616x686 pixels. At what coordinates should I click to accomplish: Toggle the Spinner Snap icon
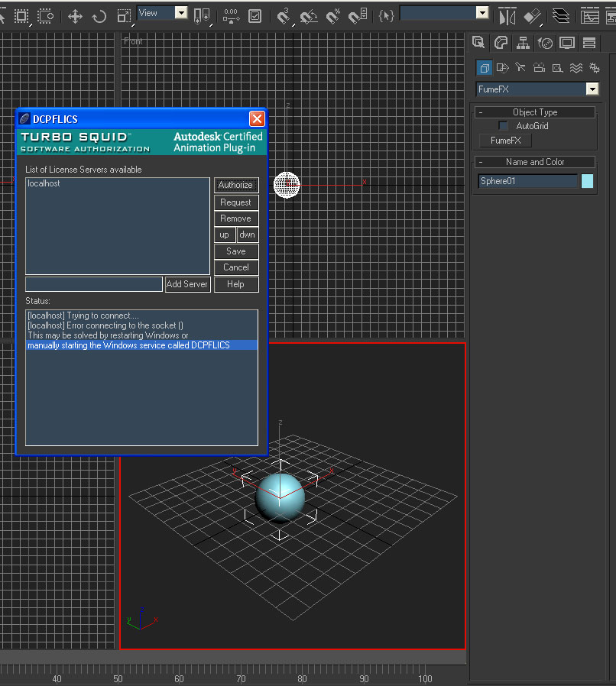[358, 17]
